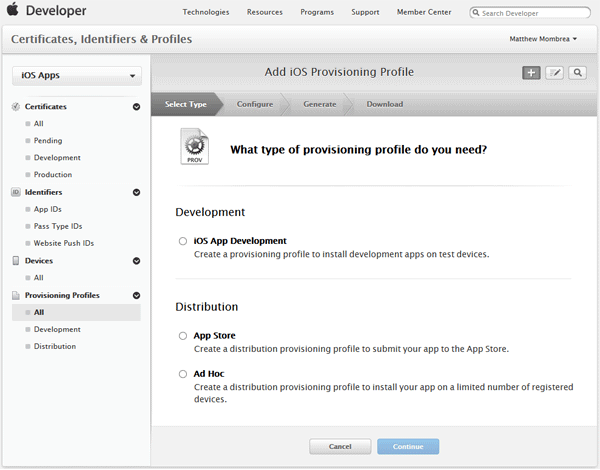Click the Devices phone icon
Screen dimensions: 600x470
click(16, 261)
